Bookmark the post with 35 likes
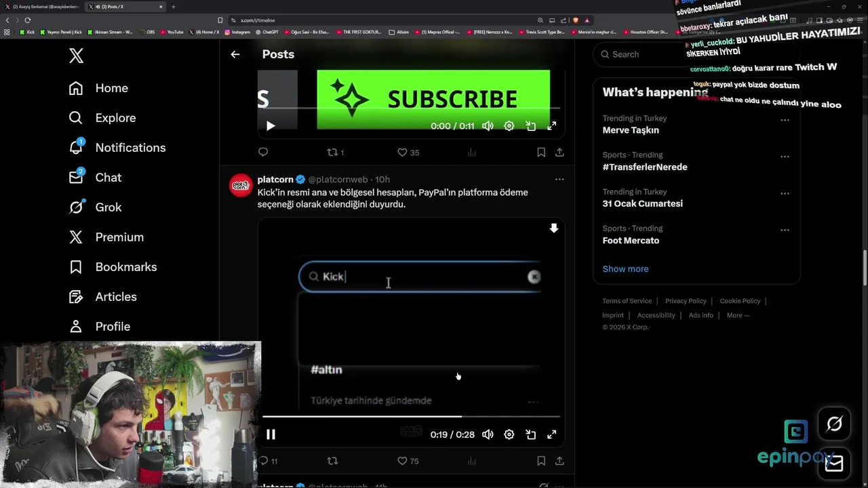Image resolution: width=868 pixels, height=488 pixels. coord(541,152)
